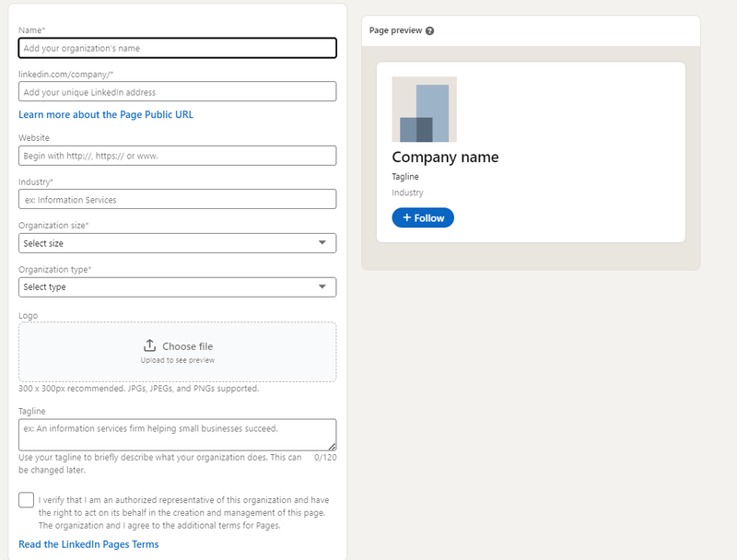Click into the Website URL field
Screen dimensions: 737x560
click(177, 156)
